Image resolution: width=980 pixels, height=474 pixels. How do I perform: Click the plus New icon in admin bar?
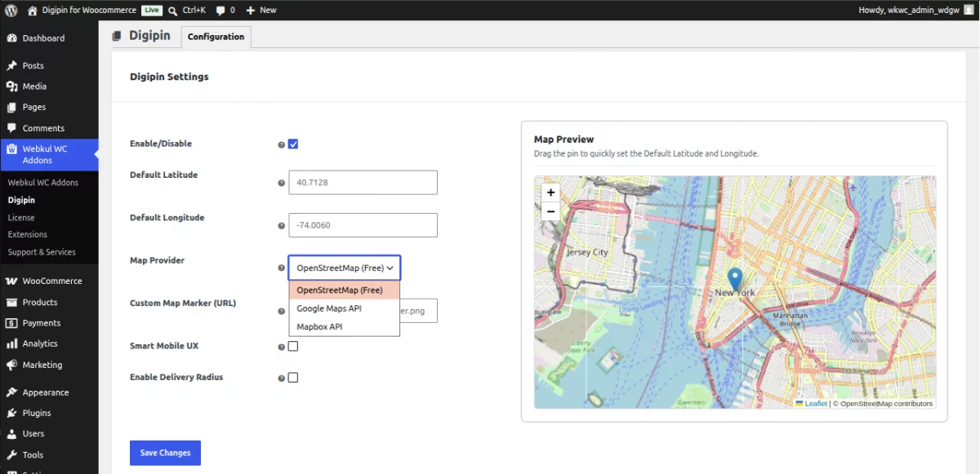click(x=251, y=11)
